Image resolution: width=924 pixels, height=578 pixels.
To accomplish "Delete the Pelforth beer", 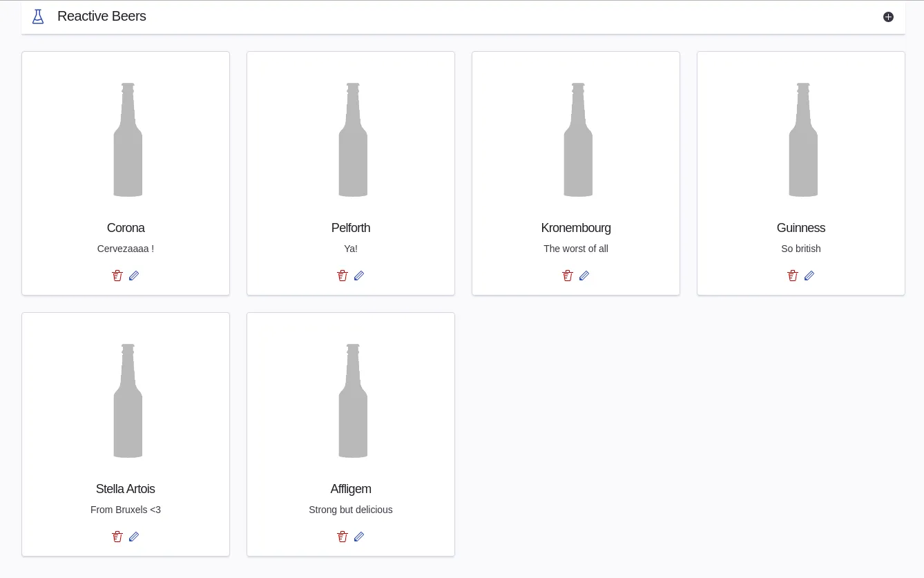I will [x=343, y=276].
